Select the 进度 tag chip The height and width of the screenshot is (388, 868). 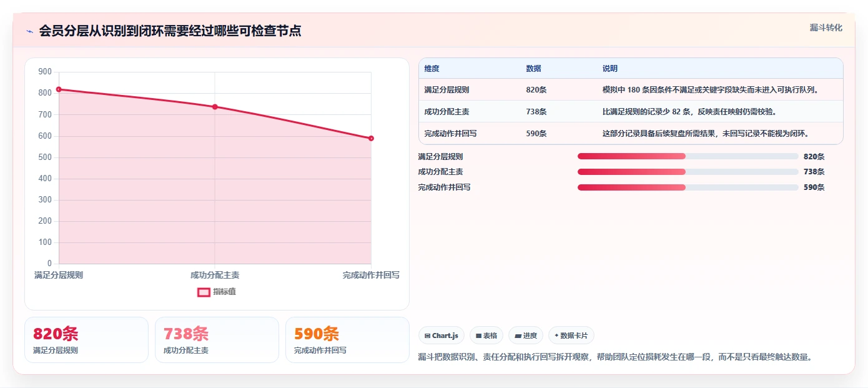526,336
